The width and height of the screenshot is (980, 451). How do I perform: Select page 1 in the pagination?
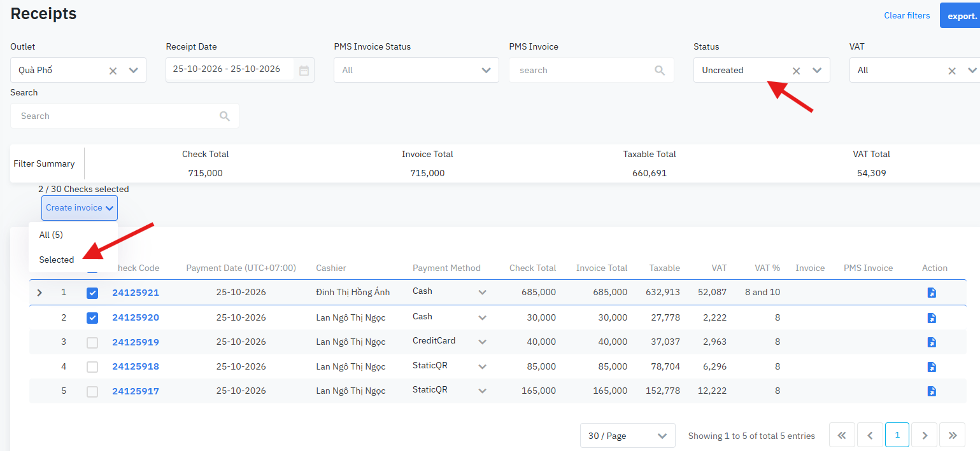point(897,436)
